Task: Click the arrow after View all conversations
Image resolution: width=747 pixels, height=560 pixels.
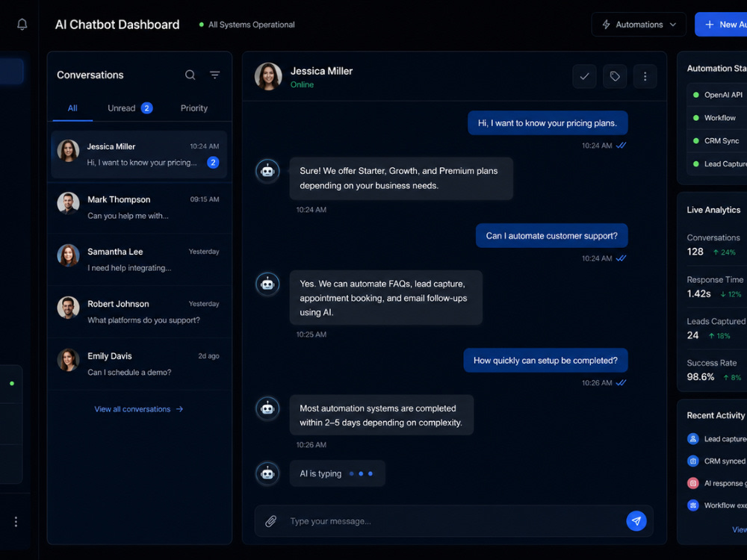Action: tap(179, 409)
